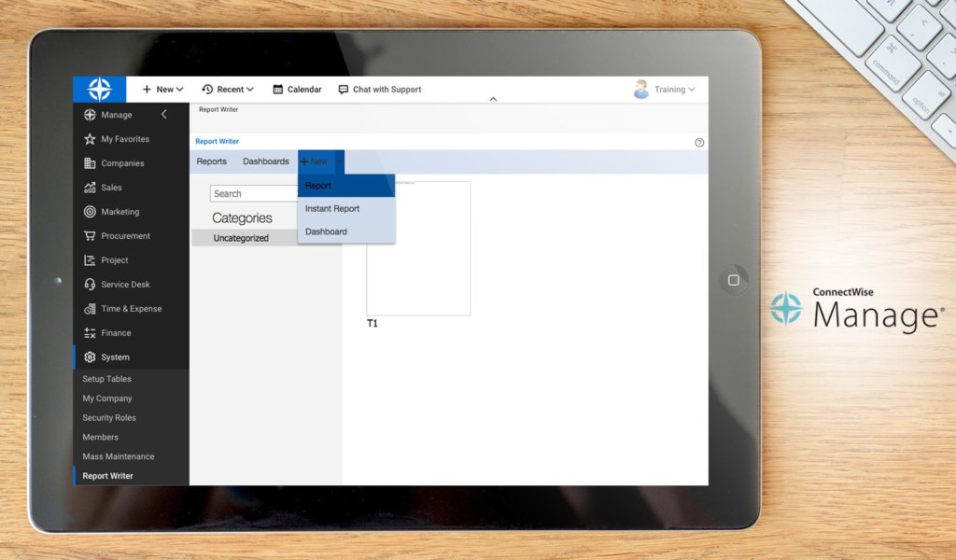The image size is (956, 560).
Task: Open Service Desk using its headset icon
Action: [91, 284]
